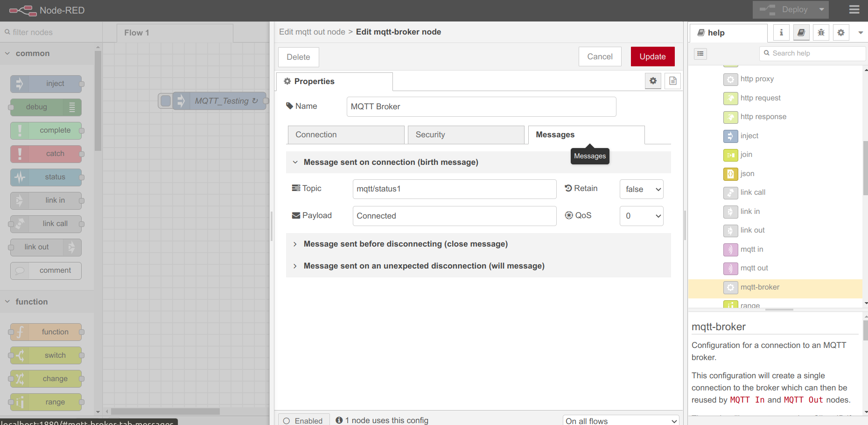Click '1 node uses this config' text
The width and height of the screenshot is (868, 425).
point(386,420)
